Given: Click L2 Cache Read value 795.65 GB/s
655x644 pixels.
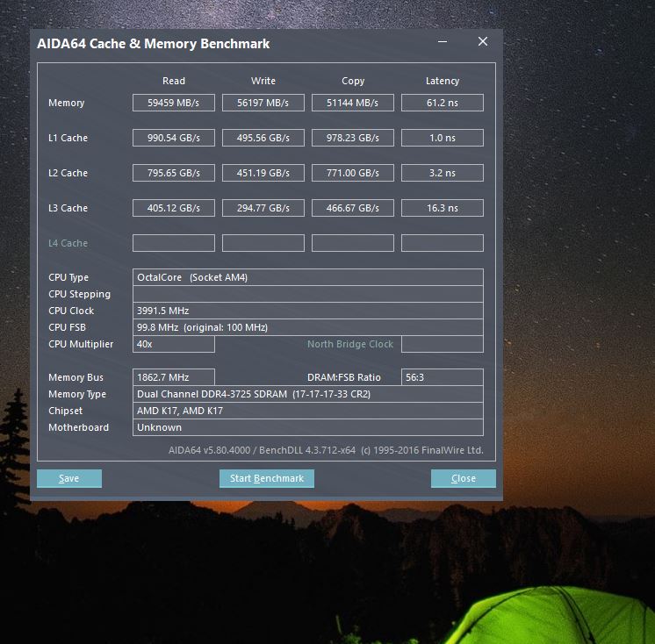Looking at the screenshot, I should (x=174, y=173).
